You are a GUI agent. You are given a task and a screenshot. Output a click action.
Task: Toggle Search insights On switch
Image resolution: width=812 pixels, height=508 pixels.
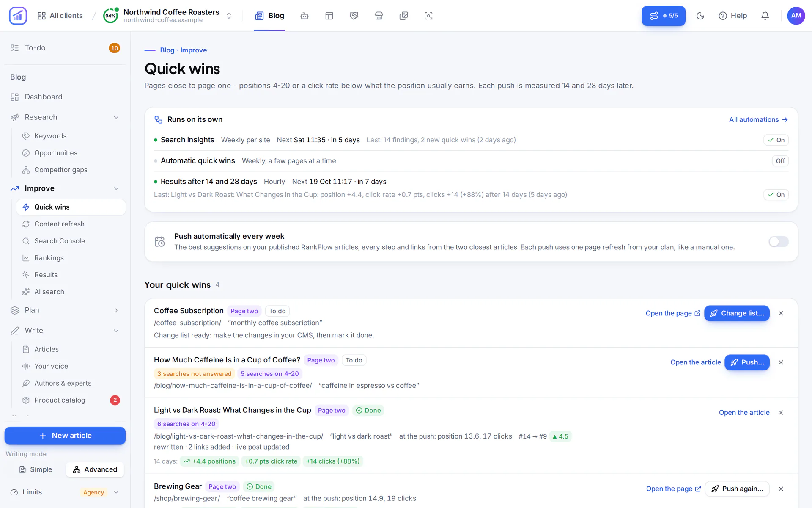776,140
